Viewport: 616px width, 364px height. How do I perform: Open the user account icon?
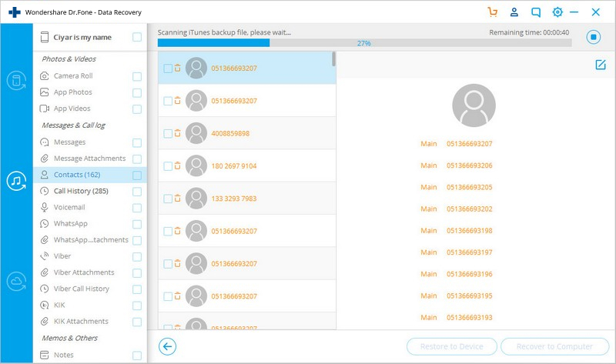[x=514, y=12]
